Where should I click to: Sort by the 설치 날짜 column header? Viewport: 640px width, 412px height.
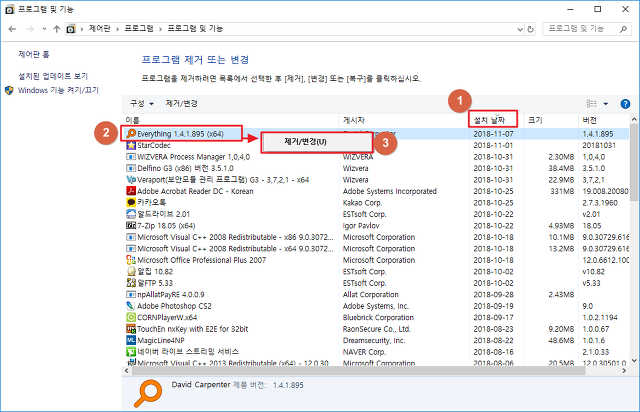pos(489,120)
